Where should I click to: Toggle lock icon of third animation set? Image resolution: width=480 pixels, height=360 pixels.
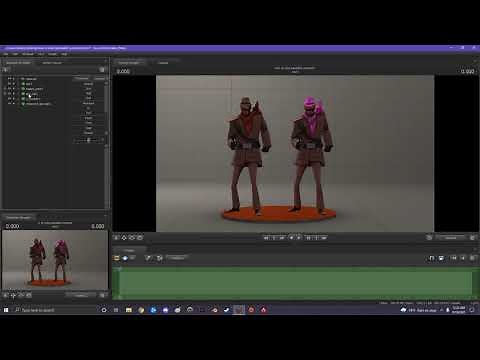pos(14,89)
